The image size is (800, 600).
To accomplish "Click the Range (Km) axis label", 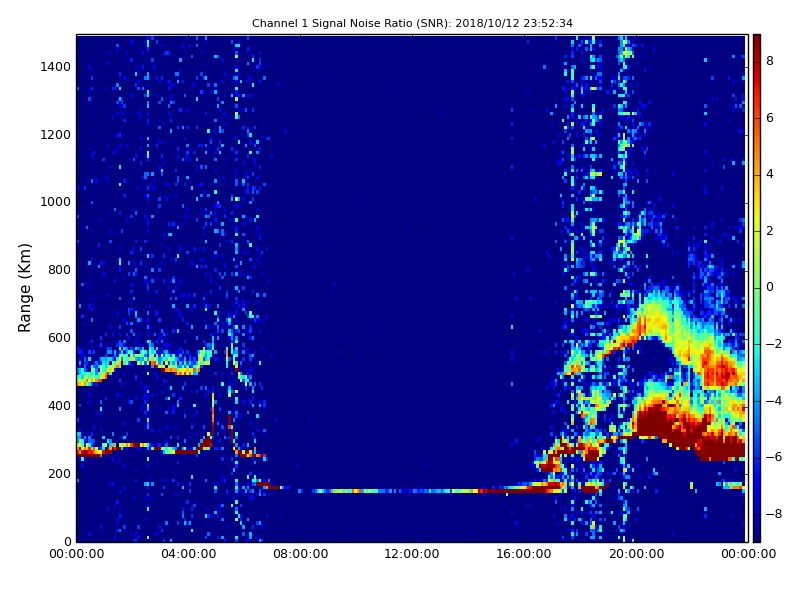I will pos(24,288).
